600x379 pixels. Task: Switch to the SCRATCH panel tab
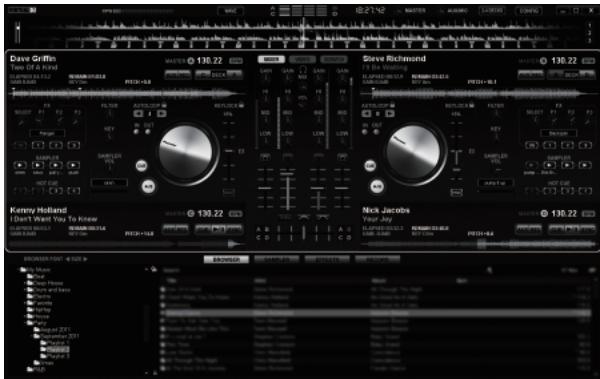pyautogui.click(x=334, y=59)
